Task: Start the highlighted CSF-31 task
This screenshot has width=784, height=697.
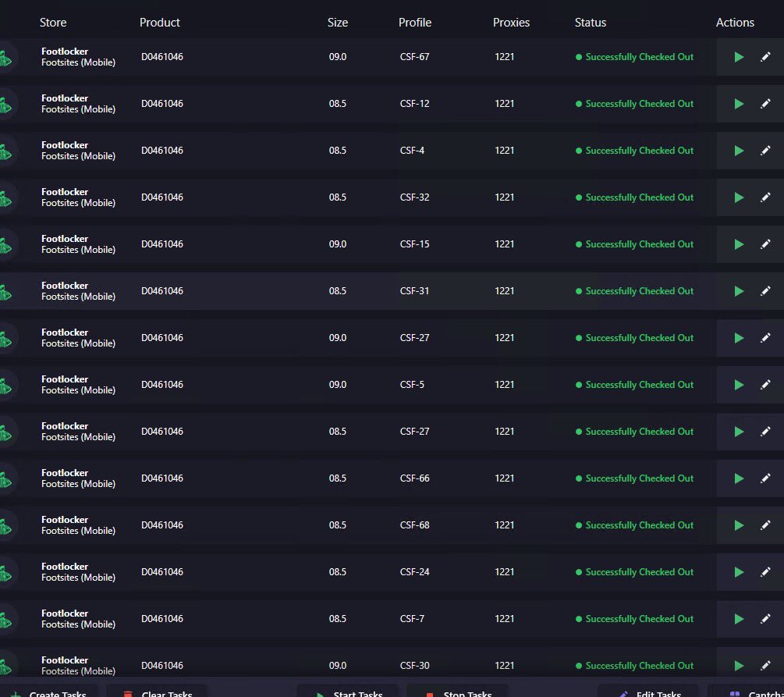Action: click(x=739, y=291)
